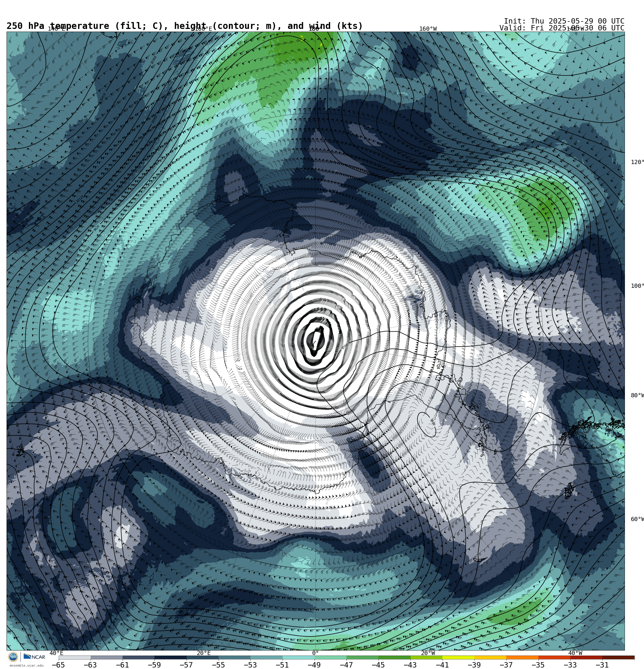Click the Valid: Fri 2025-05-30 06 UTC text

click(x=562, y=28)
